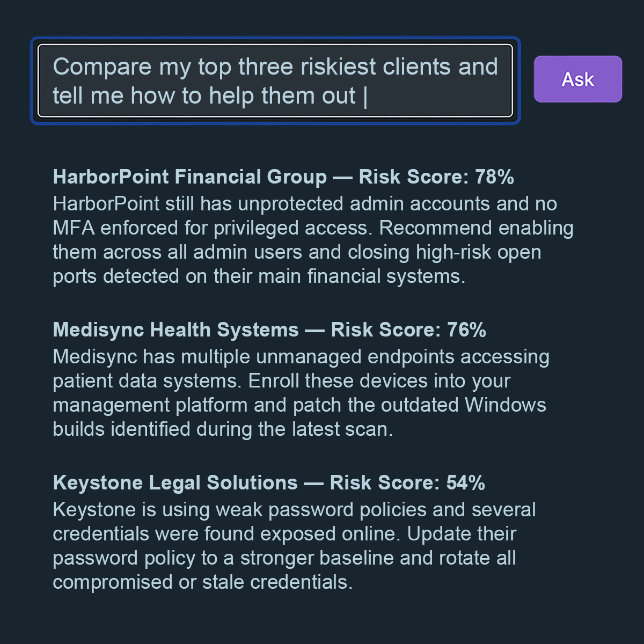Click the word "MFA" in HarborPoint summary
The width and height of the screenshot is (644, 644).
pyautogui.click(x=74, y=228)
